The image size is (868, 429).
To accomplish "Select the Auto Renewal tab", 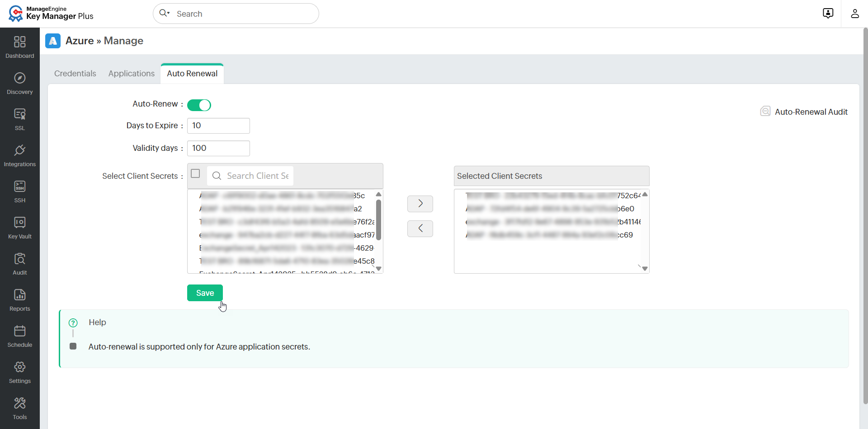I will pyautogui.click(x=192, y=74).
